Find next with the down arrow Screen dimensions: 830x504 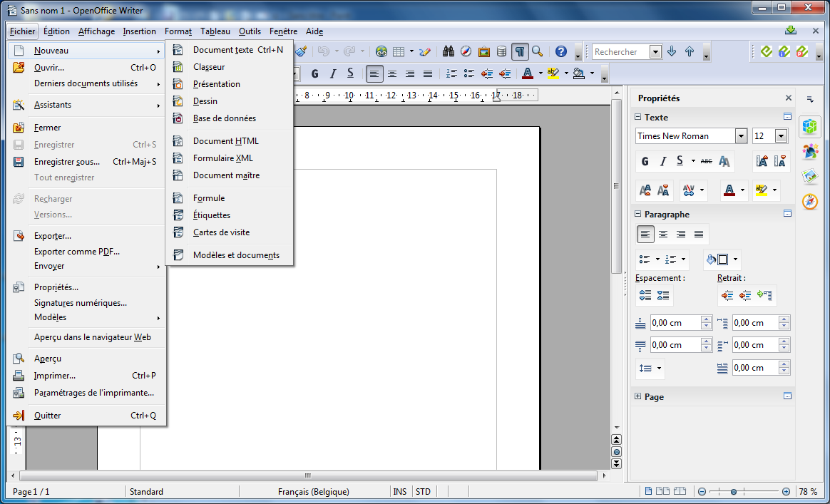click(x=672, y=51)
